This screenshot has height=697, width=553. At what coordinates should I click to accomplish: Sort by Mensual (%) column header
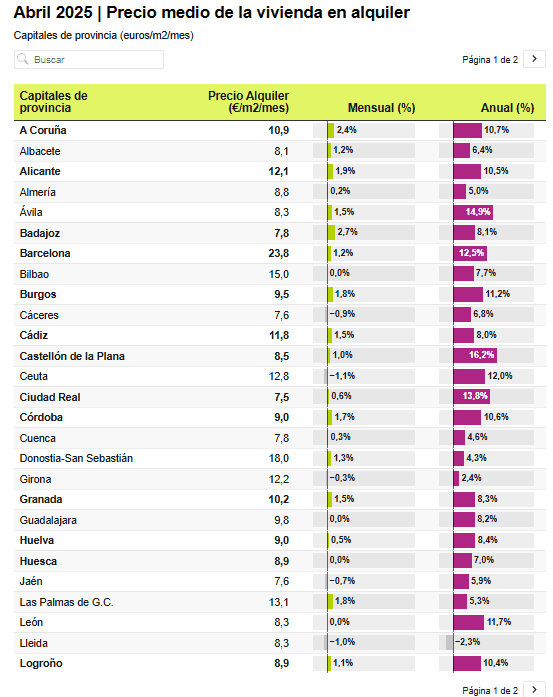pos(381,108)
